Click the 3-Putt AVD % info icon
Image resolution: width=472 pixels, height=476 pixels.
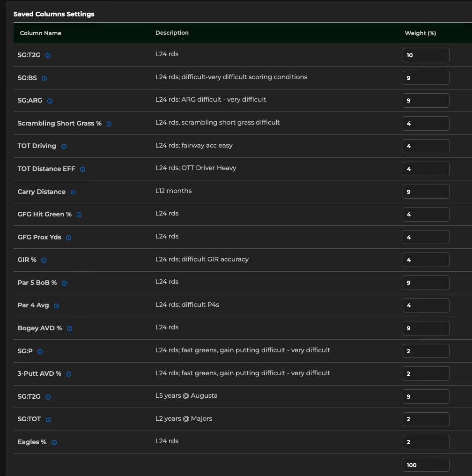coord(69,374)
